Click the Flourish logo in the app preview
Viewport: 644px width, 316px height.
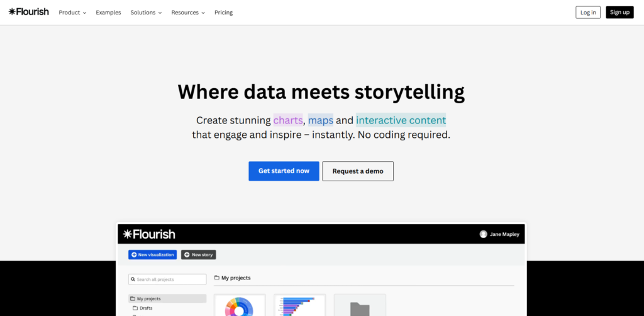coord(149,234)
